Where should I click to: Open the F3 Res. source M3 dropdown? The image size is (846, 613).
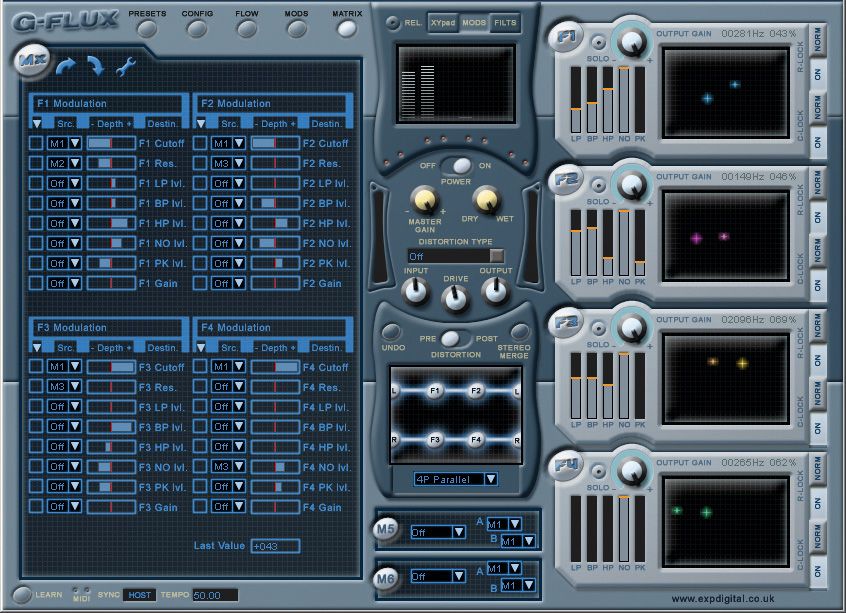(x=64, y=386)
